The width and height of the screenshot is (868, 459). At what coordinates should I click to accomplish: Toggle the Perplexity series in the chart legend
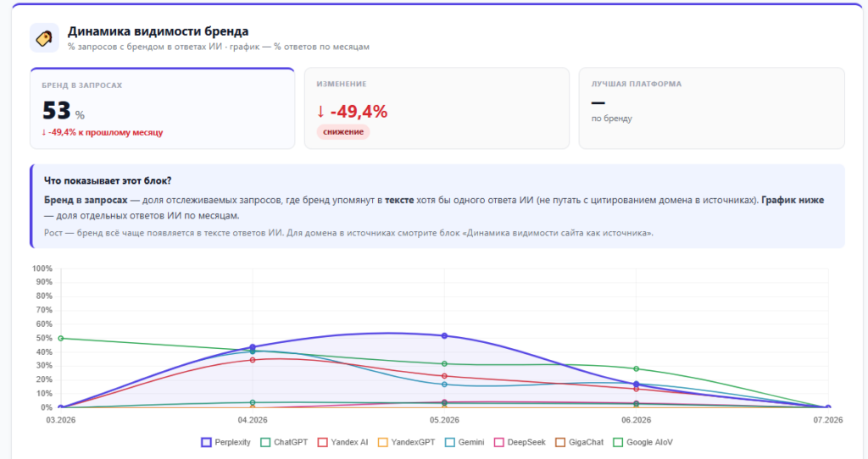[225, 442]
